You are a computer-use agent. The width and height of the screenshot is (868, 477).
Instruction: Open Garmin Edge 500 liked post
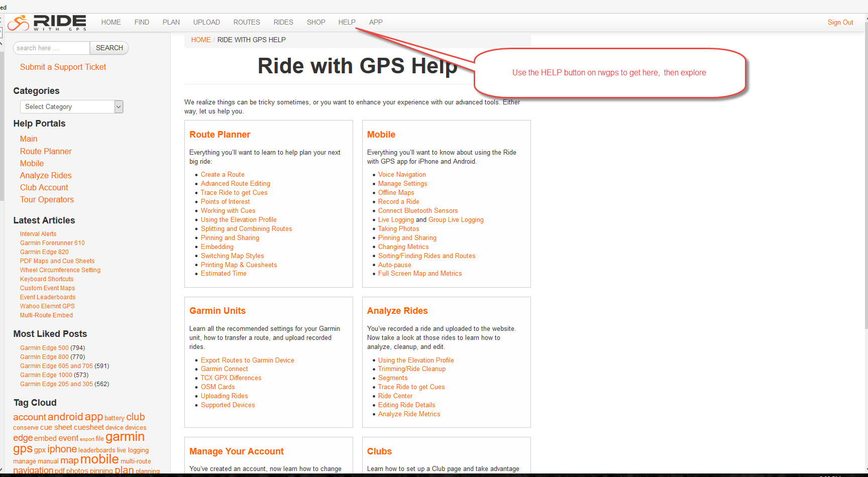coord(44,348)
